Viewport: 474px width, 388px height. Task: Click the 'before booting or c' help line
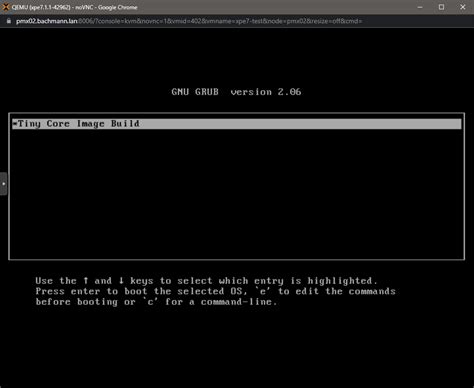coord(156,302)
